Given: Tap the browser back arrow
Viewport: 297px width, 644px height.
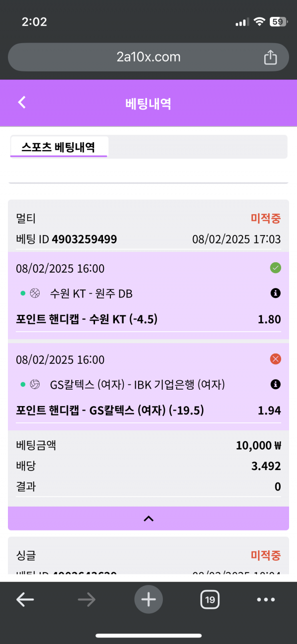Looking at the screenshot, I should [25, 600].
